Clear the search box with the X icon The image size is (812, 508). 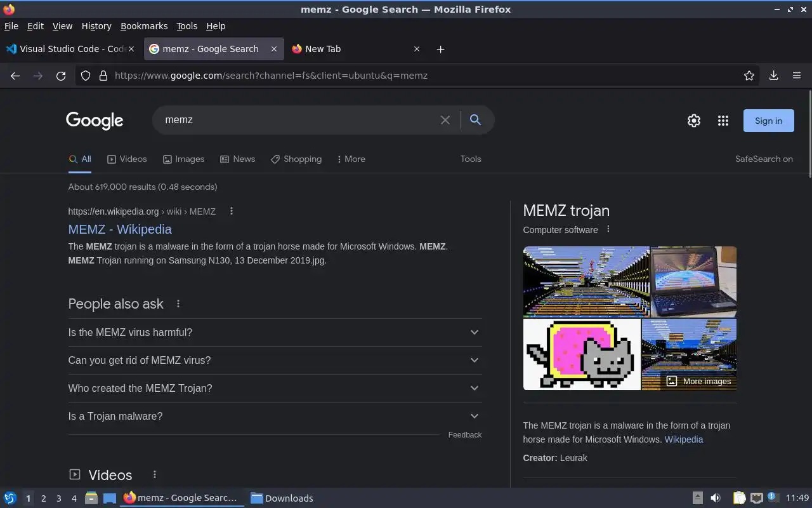(x=445, y=120)
